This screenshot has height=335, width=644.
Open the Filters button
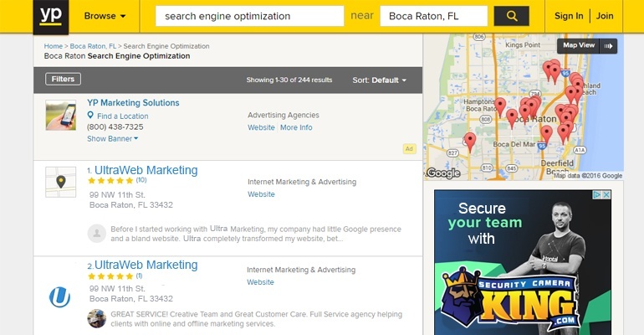coord(63,79)
